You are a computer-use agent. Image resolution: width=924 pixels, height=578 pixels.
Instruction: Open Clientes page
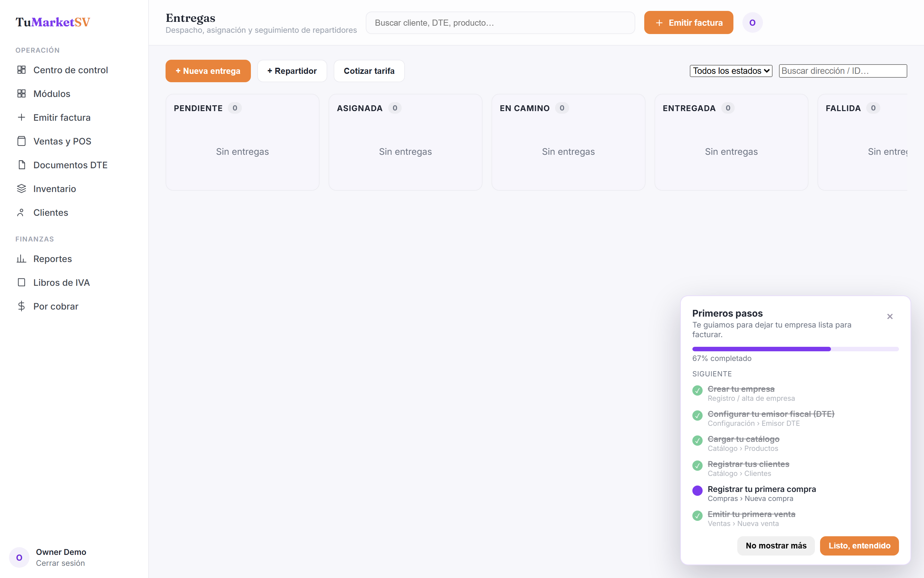pyautogui.click(x=51, y=212)
